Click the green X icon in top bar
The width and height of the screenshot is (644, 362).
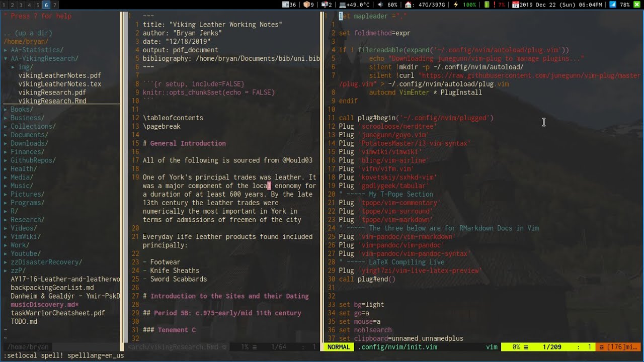tap(637, 5)
